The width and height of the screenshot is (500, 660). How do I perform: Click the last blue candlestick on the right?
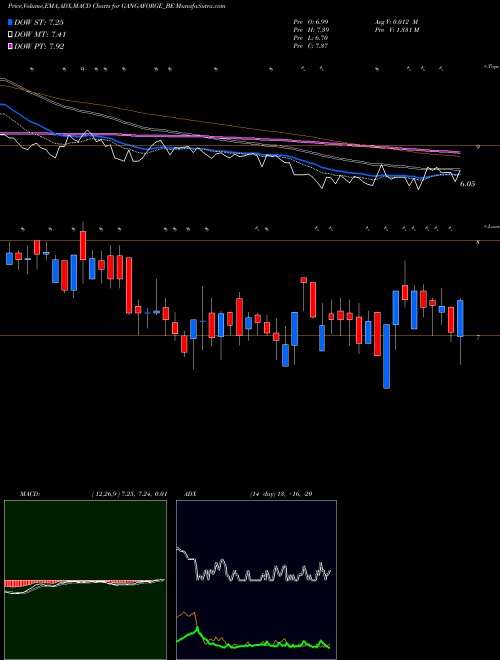click(460, 318)
